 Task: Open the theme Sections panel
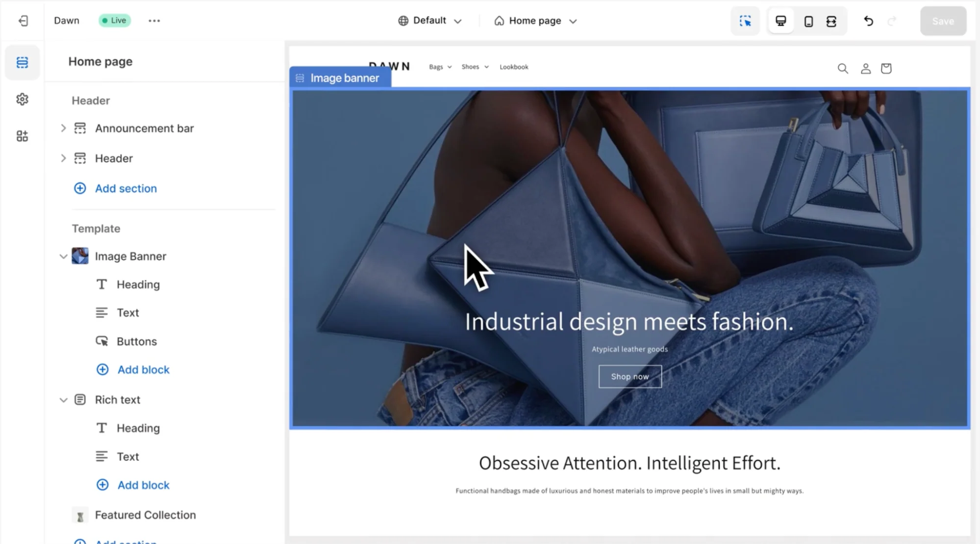coord(22,62)
